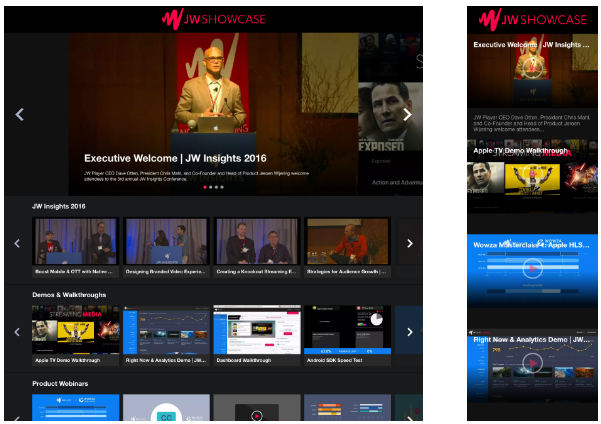This screenshot has width=601, height=424.
Task: Open Wowza Masterclass title in mobile view
Action: pos(531,245)
